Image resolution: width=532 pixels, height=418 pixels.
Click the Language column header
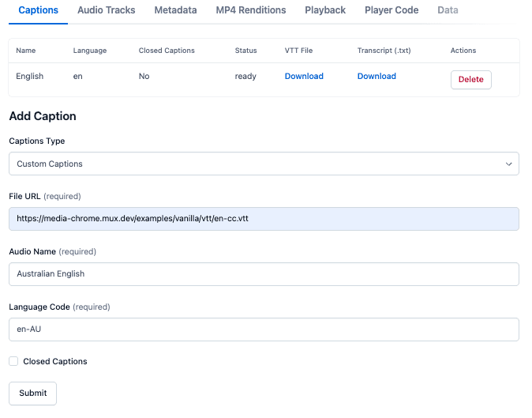coord(89,51)
